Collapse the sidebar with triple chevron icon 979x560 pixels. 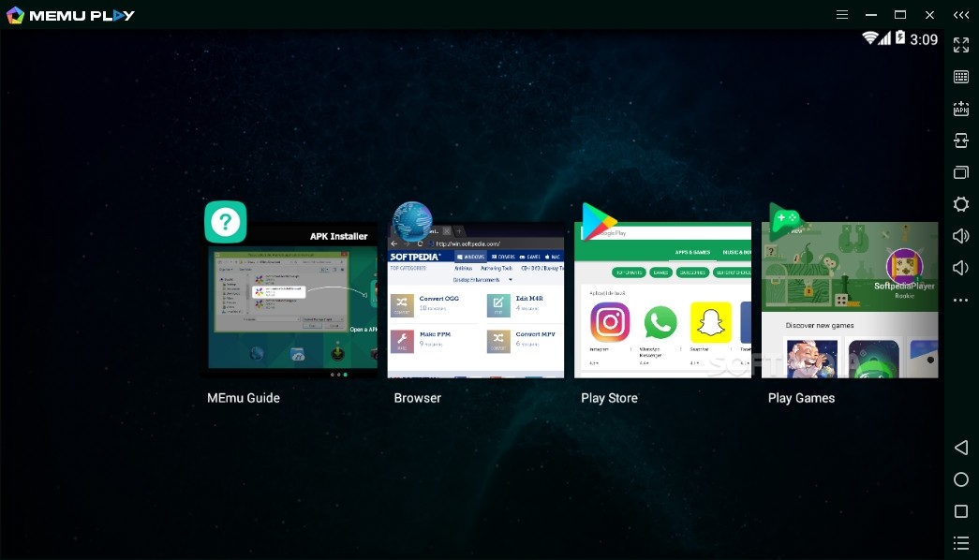(x=961, y=14)
